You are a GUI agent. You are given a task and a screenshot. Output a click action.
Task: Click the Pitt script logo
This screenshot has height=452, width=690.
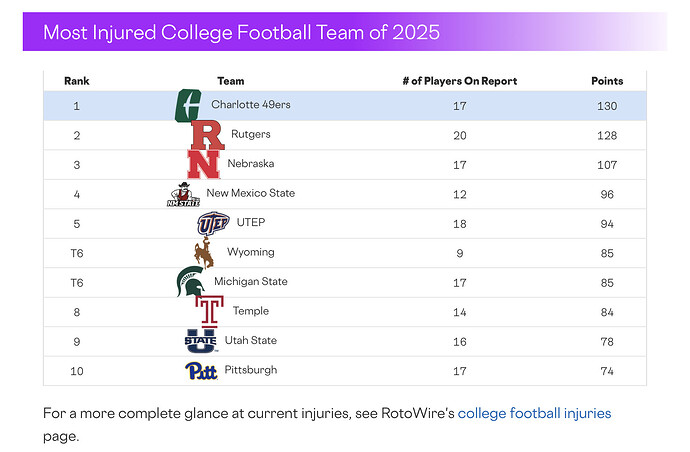click(x=201, y=371)
